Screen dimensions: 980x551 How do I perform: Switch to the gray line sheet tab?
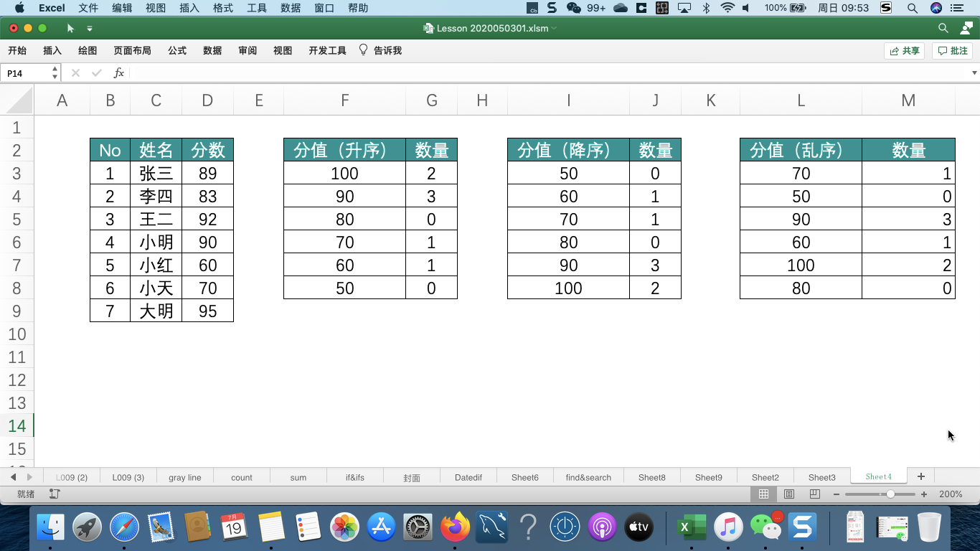185,477
